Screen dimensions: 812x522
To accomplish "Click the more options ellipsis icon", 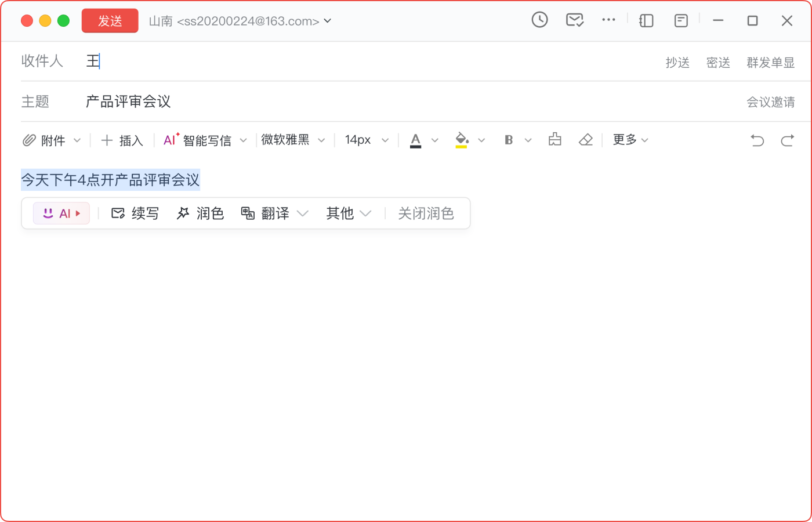I will click(x=609, y=20).
